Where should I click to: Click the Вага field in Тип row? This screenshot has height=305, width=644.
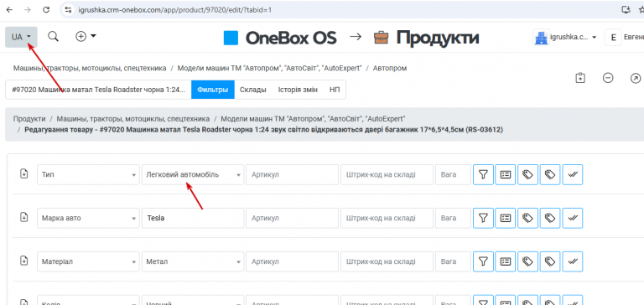pyautogui.click(x=453, y=174)
